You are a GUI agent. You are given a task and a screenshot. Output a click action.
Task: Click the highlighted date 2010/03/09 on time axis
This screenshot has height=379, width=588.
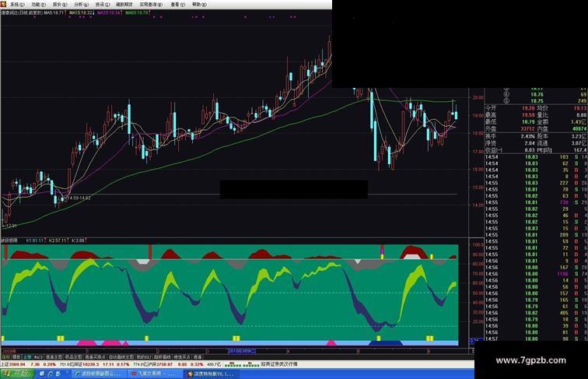tap(242, 351)
